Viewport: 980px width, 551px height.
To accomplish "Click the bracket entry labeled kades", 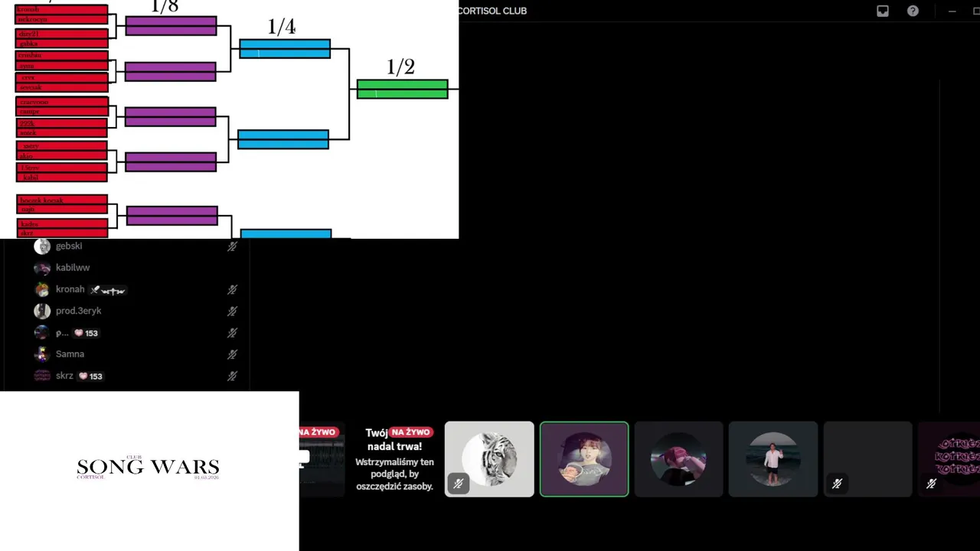I will click(x=62, y=223).
